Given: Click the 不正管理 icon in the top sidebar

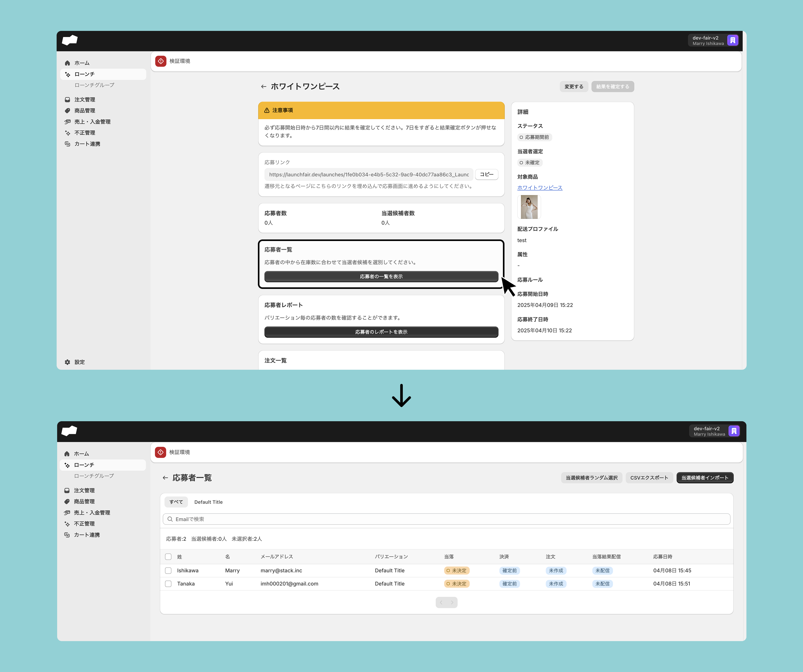Looking at the screenshot, I should click(67, 133).
